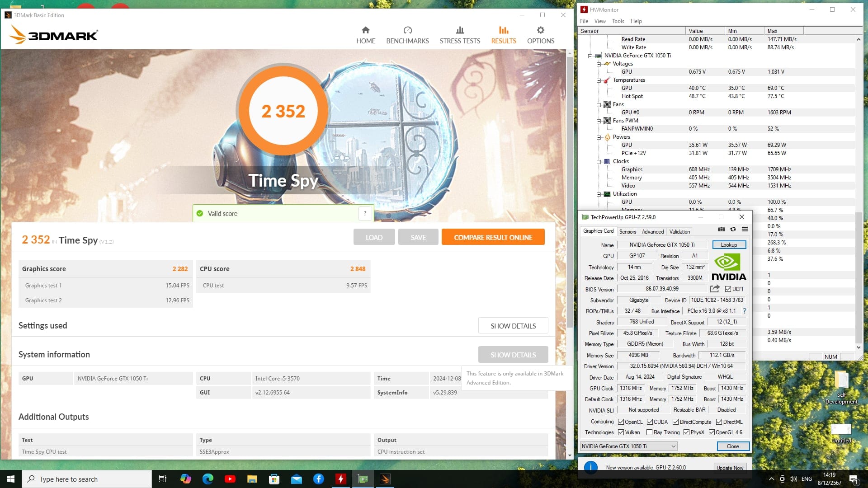This screenshot has height=488, width=868.
Task: Click the Compare Result Online button
Action: tap(493, 237)
